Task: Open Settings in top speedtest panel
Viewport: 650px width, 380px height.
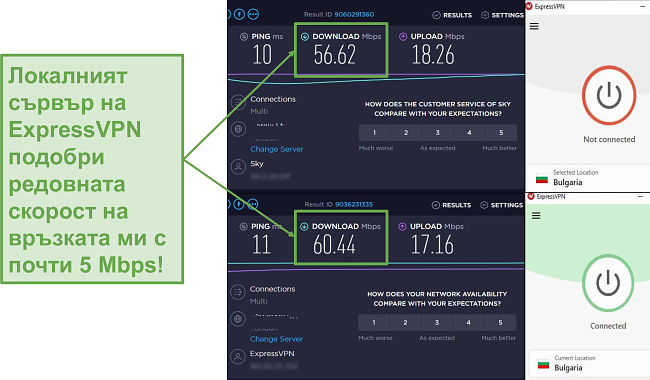Action: pos(502,15)
